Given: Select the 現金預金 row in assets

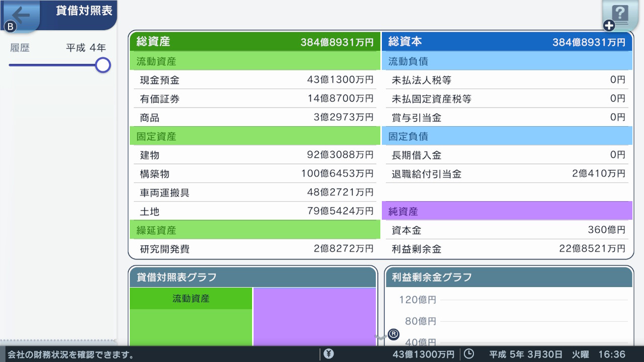Looking at the screenshot, I should 255,79.
